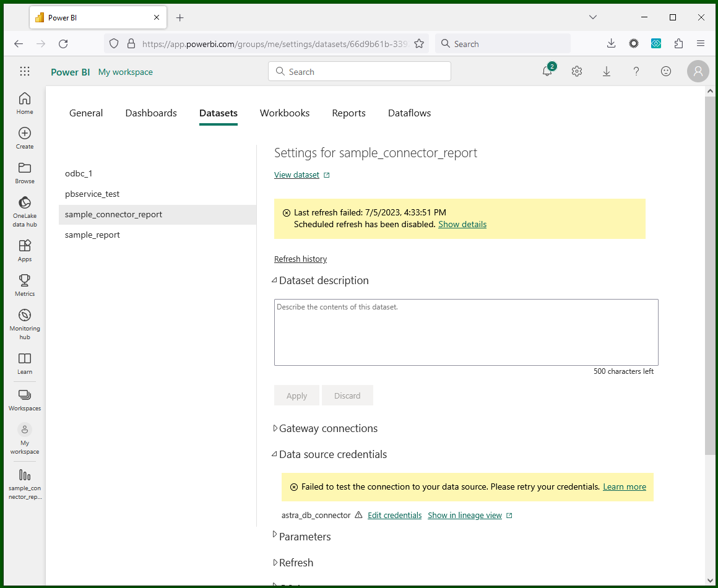
Task: Open Apps in left navigation
Action: coord(25,251)
